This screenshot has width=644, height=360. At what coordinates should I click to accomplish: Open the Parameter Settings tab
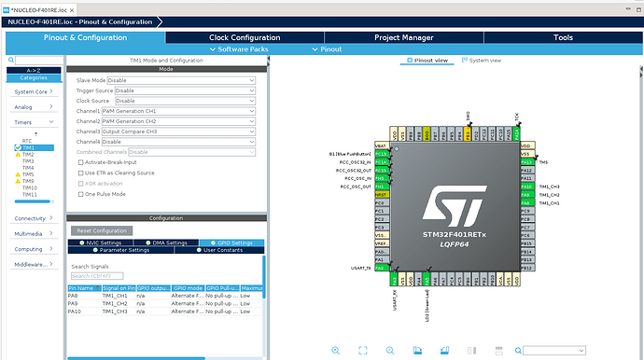(121, 250)
